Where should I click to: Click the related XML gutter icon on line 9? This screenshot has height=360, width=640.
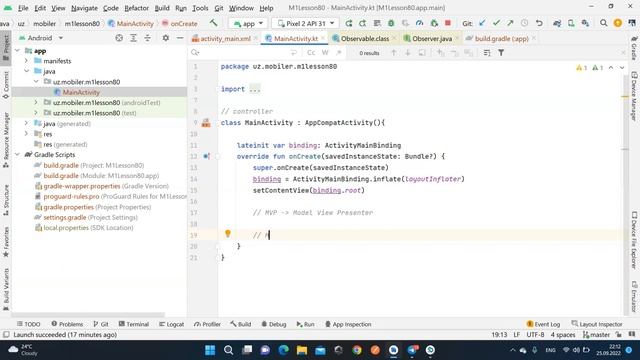206,122
